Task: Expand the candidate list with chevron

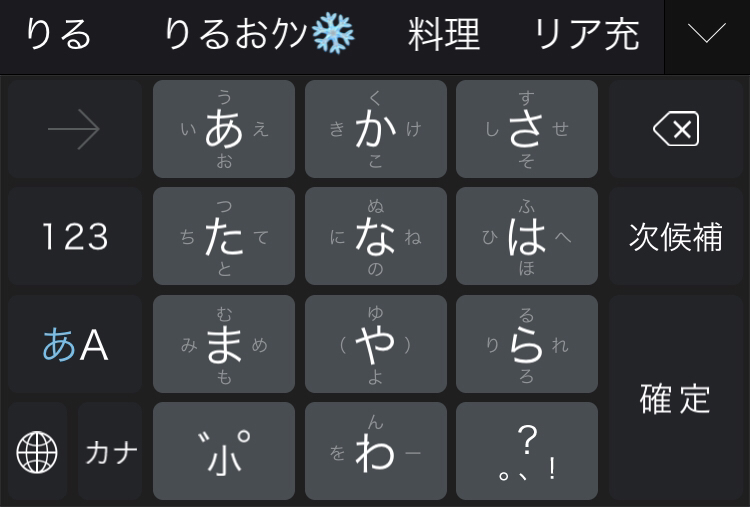Action: tap(706, 33)
